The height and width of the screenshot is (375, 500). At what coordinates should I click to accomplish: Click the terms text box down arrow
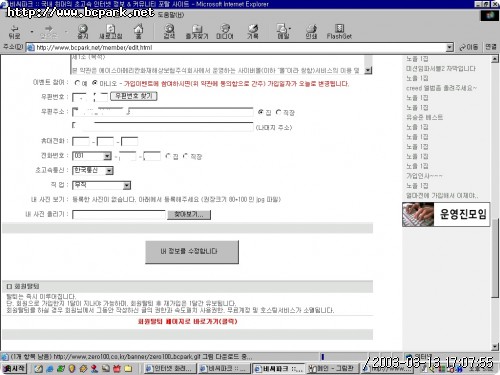368,70
